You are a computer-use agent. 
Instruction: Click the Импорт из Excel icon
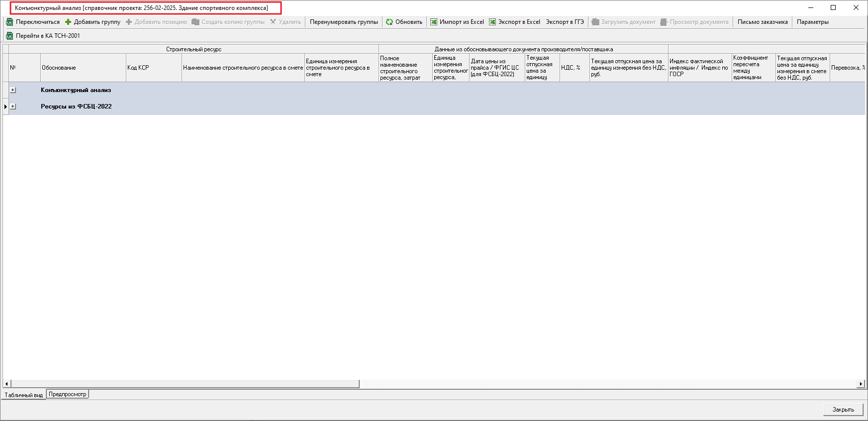(x=434, y=22)
